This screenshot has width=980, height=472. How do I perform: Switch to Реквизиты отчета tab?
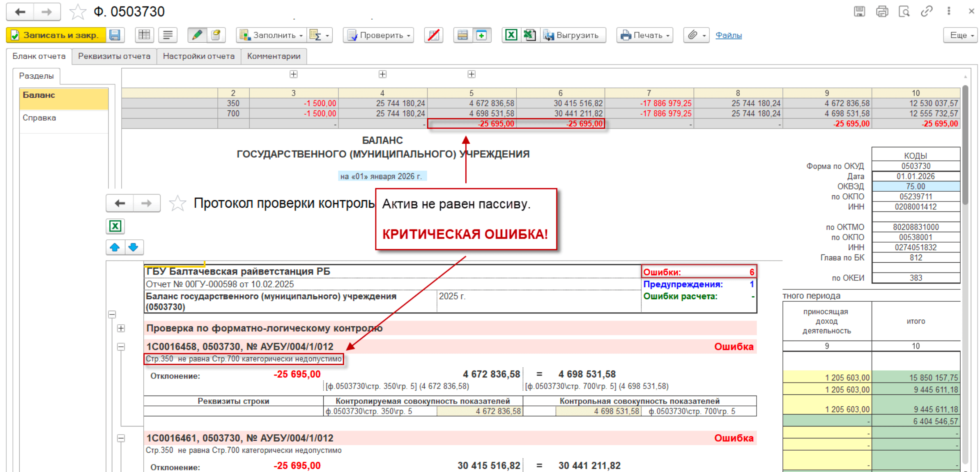[114, 56]
